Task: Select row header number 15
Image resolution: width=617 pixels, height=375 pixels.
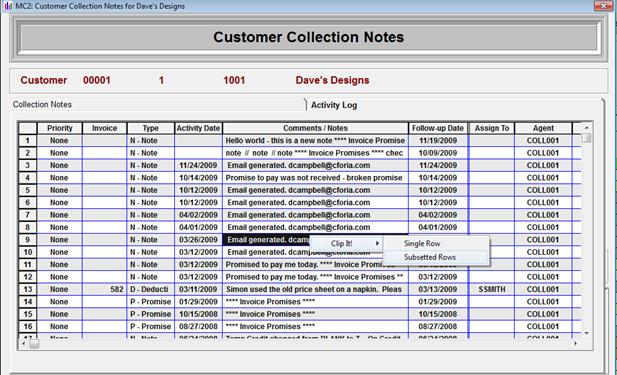Action: [x=28, y=314]
